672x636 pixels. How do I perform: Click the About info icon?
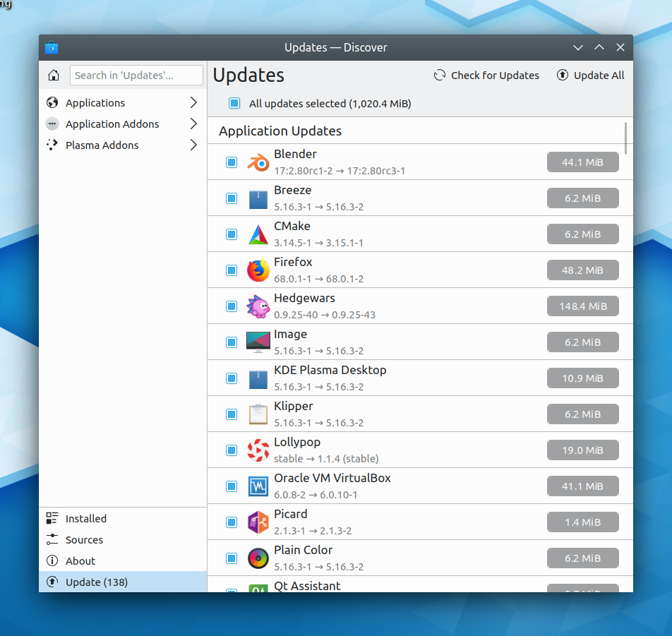point(52,561)
